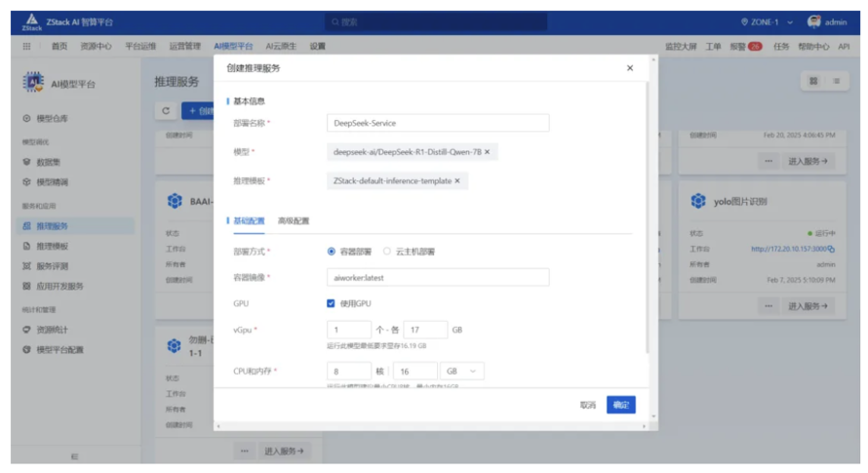Viewport: 868px width, 473px height.
Task: Click the memory size 16 input field
Action: tap(414, 372)
